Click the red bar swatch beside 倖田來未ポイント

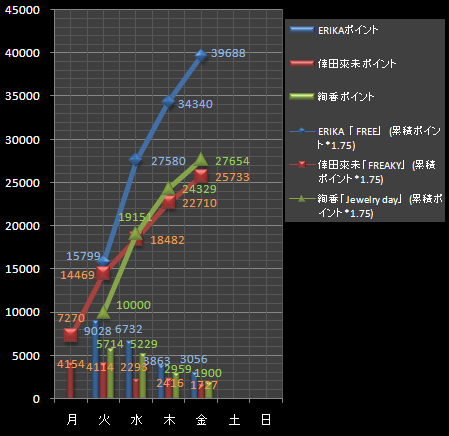tap(302, 63)
